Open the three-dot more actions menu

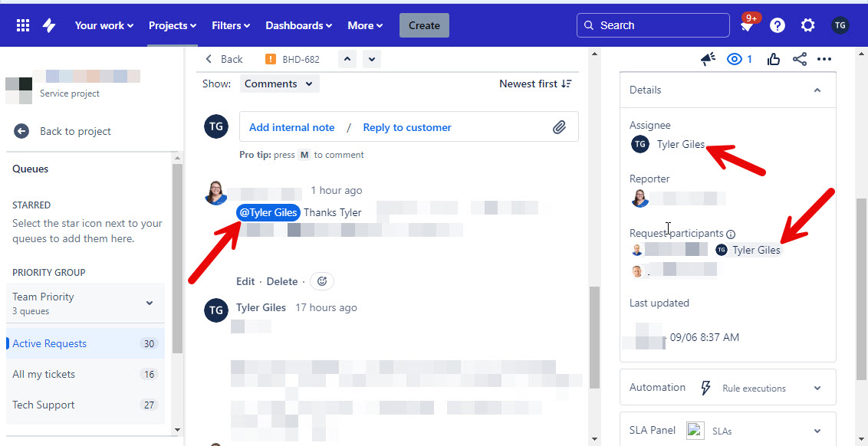coord(824,59)
